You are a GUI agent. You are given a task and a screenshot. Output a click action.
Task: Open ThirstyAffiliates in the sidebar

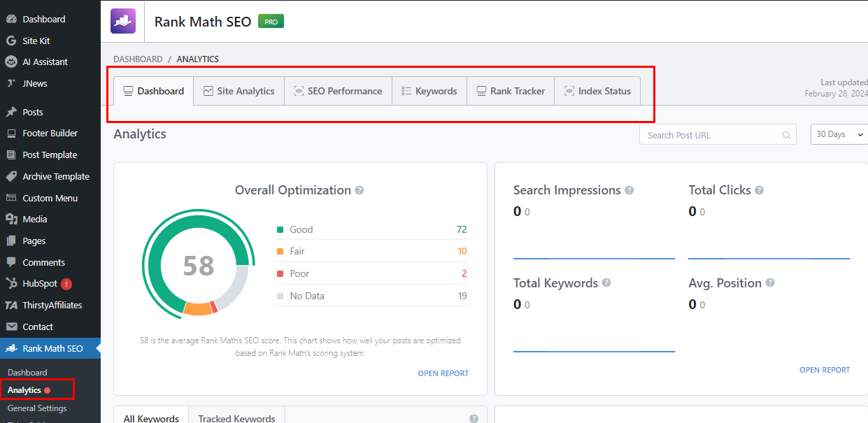click(50, 305)
